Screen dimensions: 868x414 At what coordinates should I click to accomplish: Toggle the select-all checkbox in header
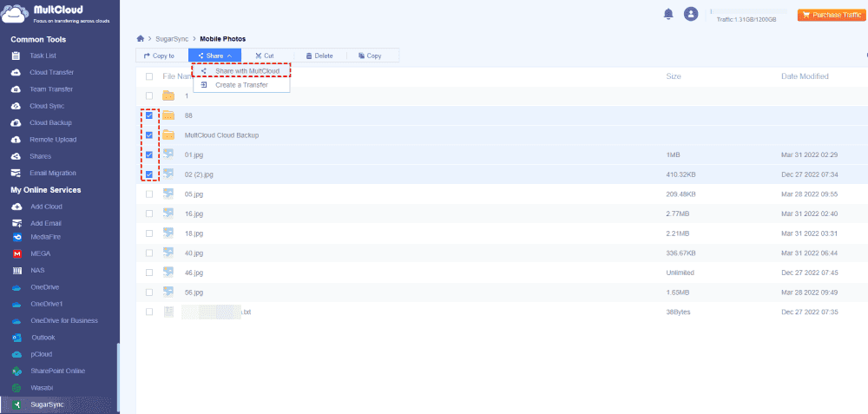point(149,76)
